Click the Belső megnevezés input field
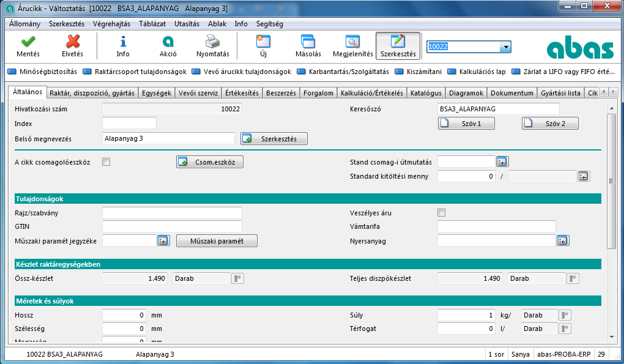624x364 pixels. click(x=168, y=138)
